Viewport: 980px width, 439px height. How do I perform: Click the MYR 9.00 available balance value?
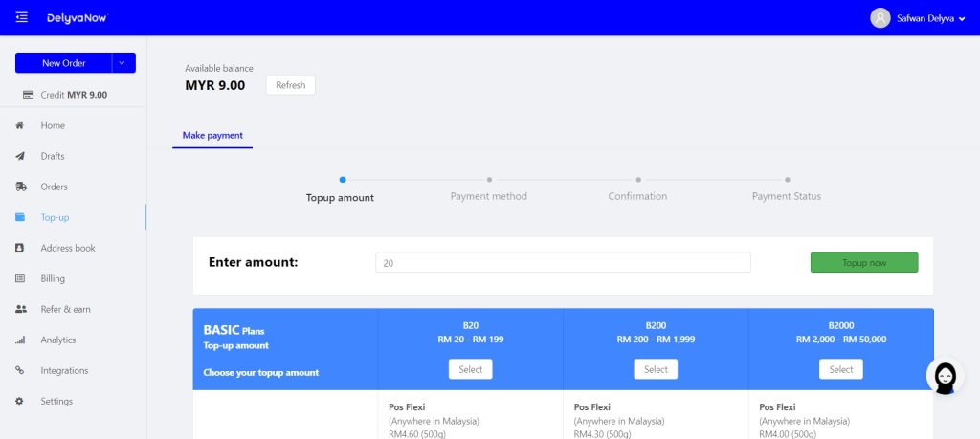(215, 85)
